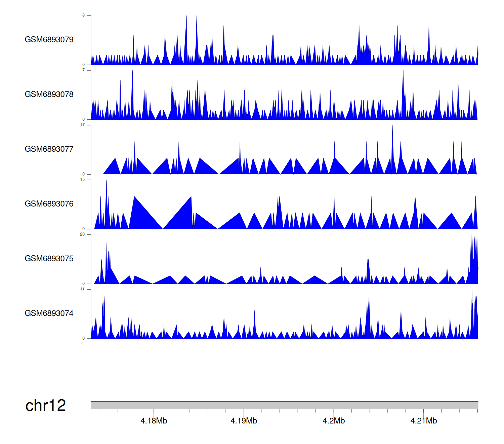Select the 4.21Mb axis label
The image size is (504, 444).
(x=423, y=421)
